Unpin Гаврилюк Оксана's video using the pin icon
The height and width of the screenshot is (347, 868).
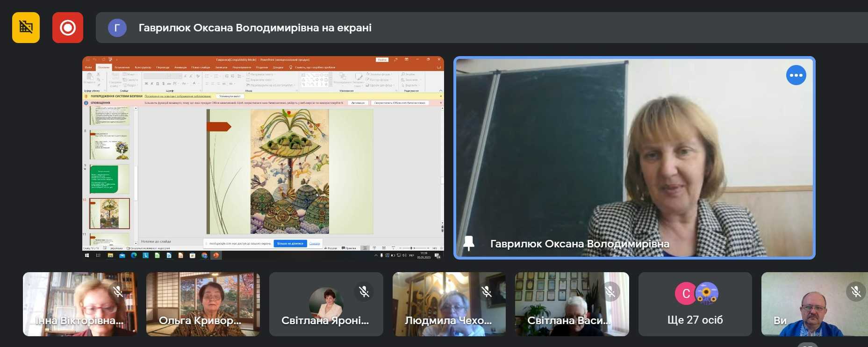[468, 243]
